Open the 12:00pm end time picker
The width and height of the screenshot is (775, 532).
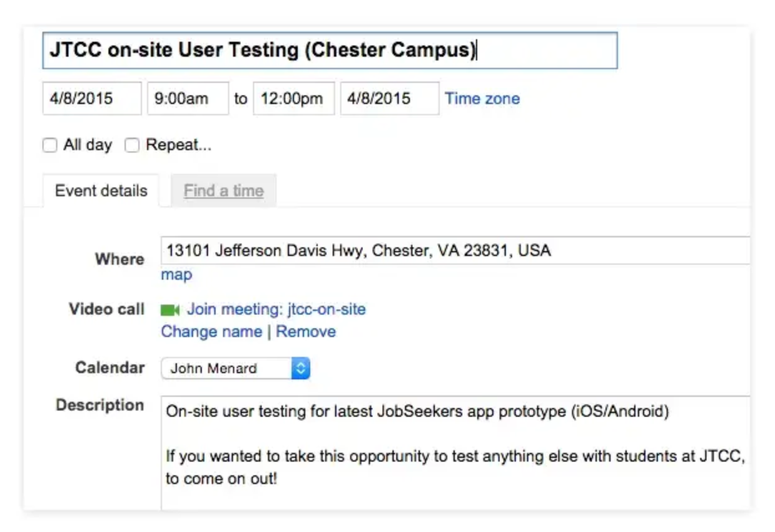[293, 99]
